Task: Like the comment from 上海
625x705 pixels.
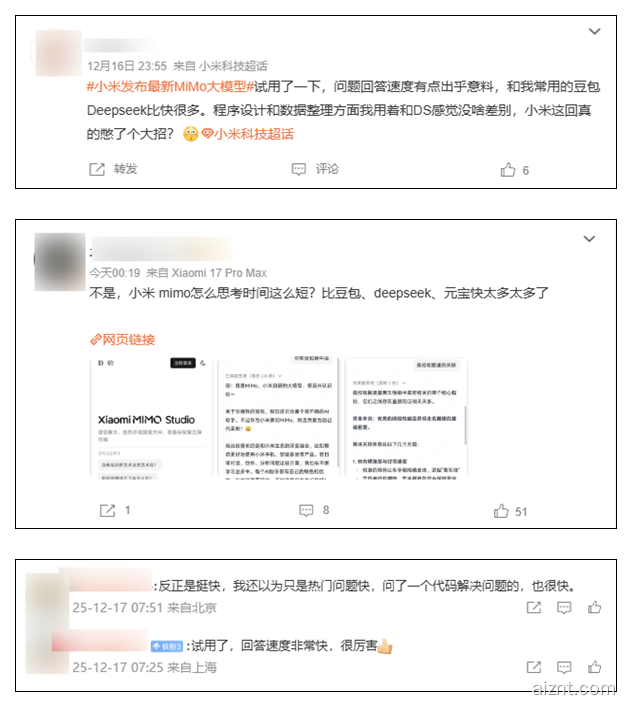Action: click(594, 666)
